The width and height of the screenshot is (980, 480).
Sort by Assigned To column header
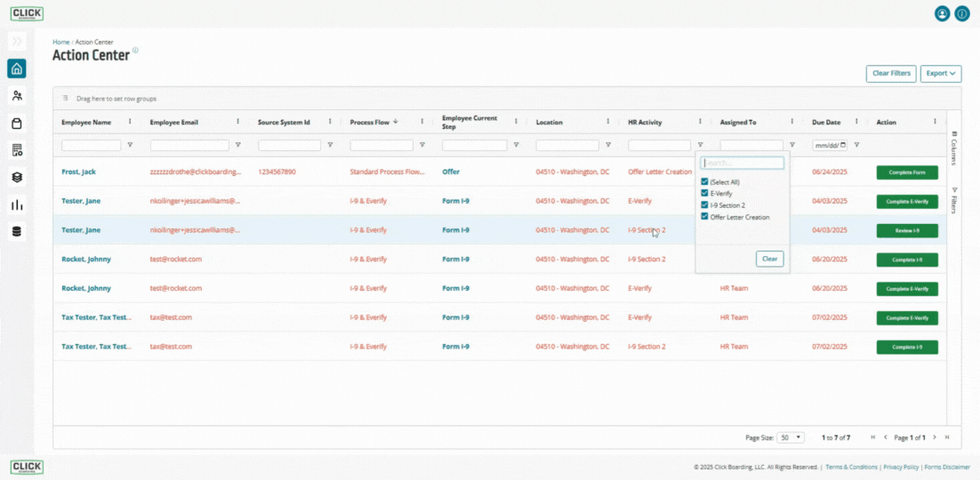pos(738,123)
